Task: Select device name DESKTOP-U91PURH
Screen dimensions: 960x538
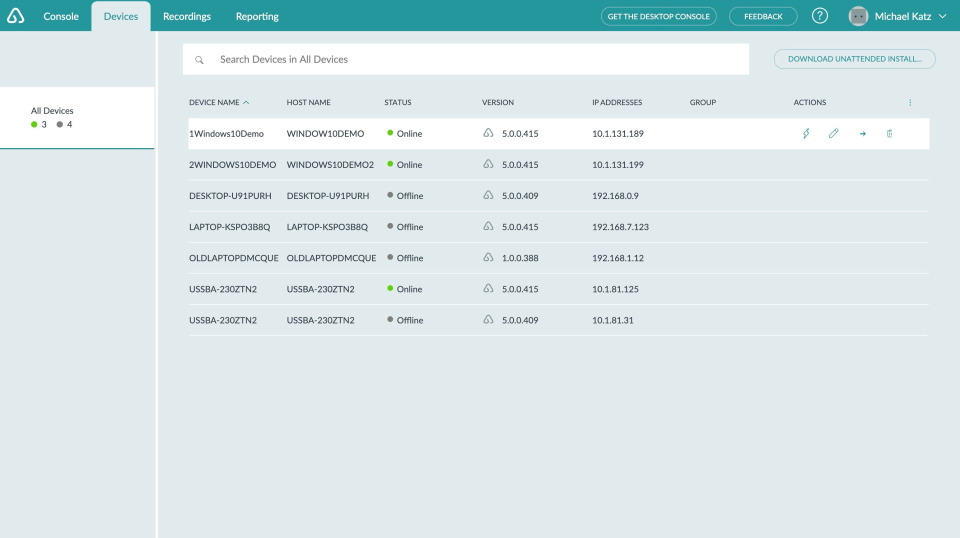Action: 230,196
